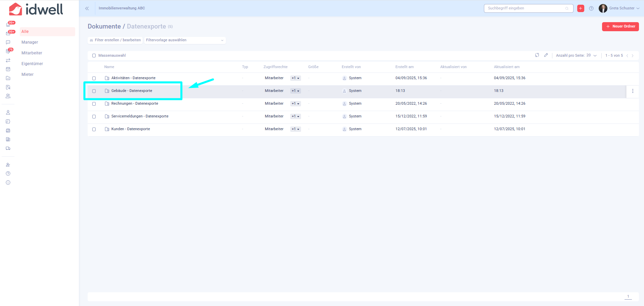Open the Filtervorlage auswählen dropdown

185,40
